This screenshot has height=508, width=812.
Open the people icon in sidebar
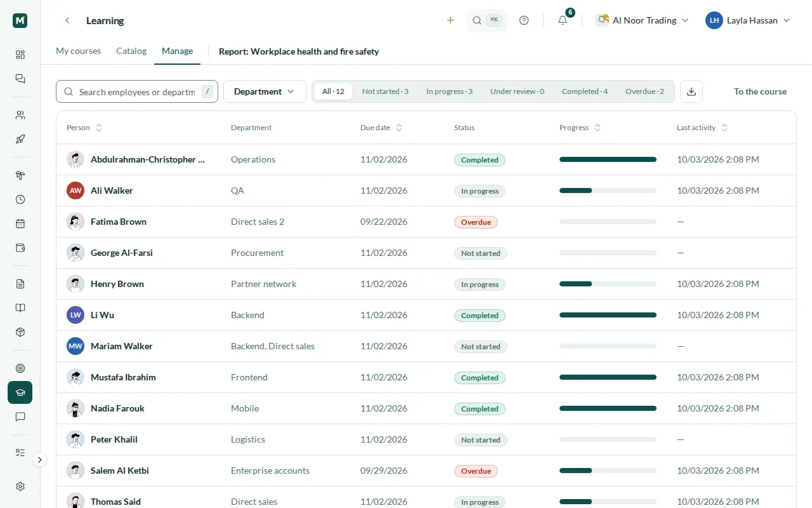[20, 115]
